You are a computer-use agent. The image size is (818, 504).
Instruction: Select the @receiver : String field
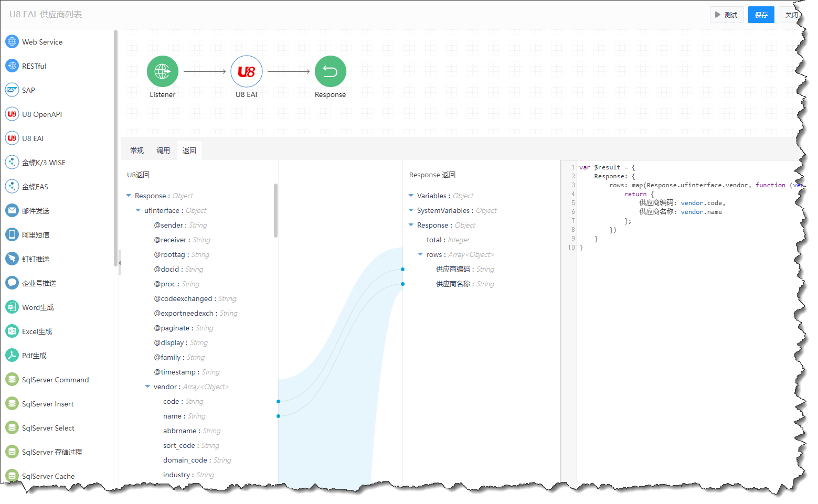(182, 240)
